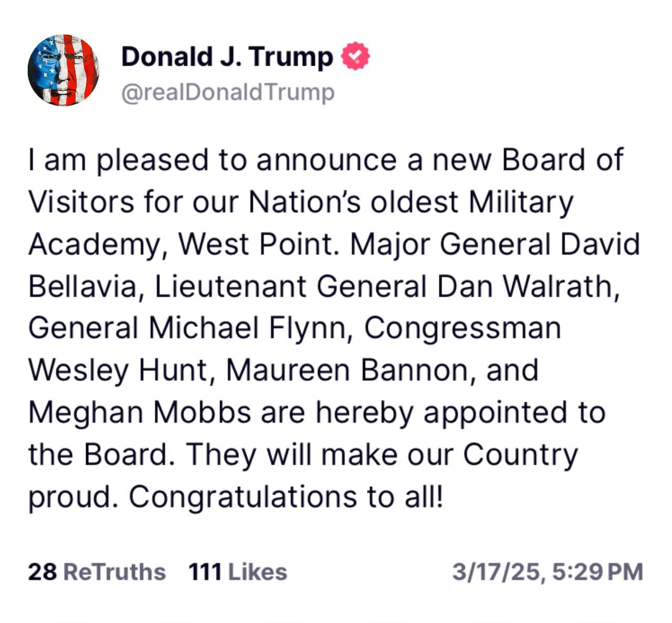672x623 pixels.
Task: Click the word 'Congressman' in post
Action: [x=463, y=328]
